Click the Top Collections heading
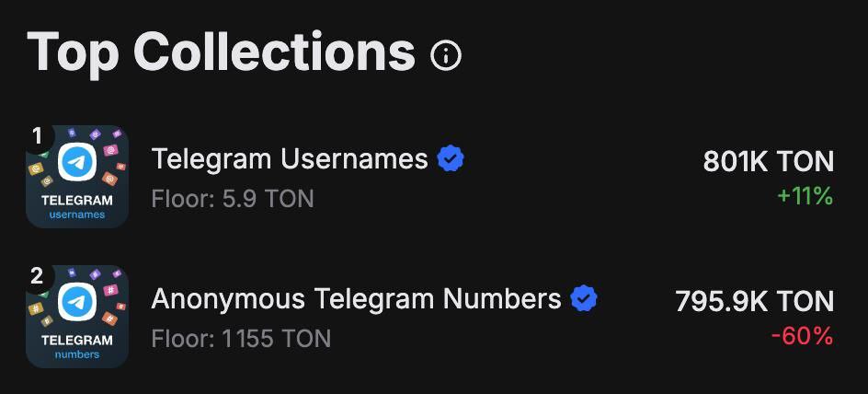Image resolution: width=868 pixels, height=394 pixels. point(221,52)
